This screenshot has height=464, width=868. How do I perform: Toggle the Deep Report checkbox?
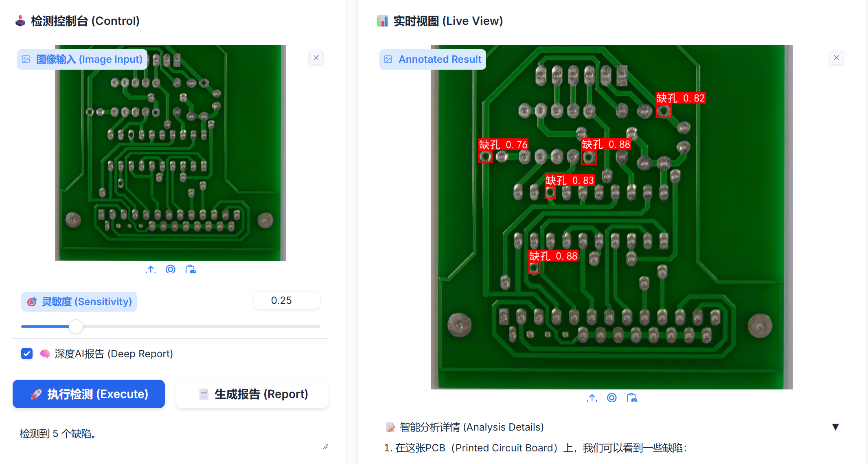(x=27, y=354)
